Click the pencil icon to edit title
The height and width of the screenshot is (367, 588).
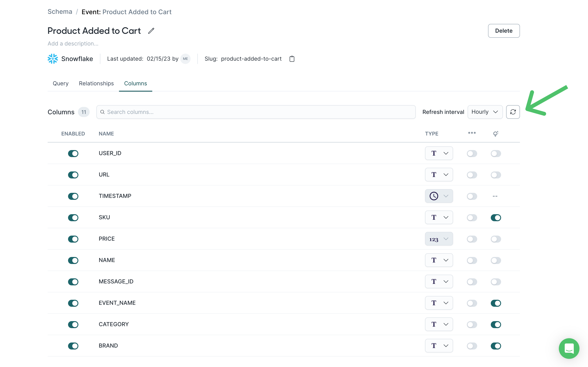tap(151, 31)
